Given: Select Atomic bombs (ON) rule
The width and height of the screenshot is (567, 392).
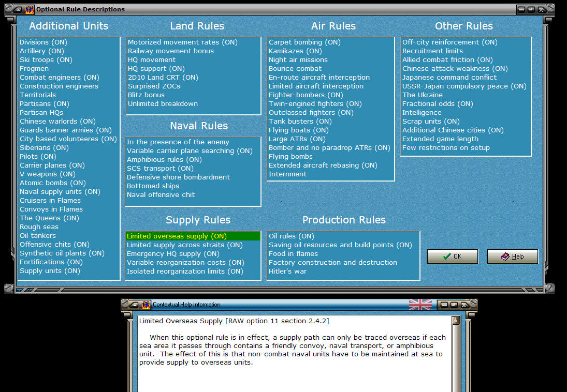Looking at the screenshot, I should (x=53, y=183).
